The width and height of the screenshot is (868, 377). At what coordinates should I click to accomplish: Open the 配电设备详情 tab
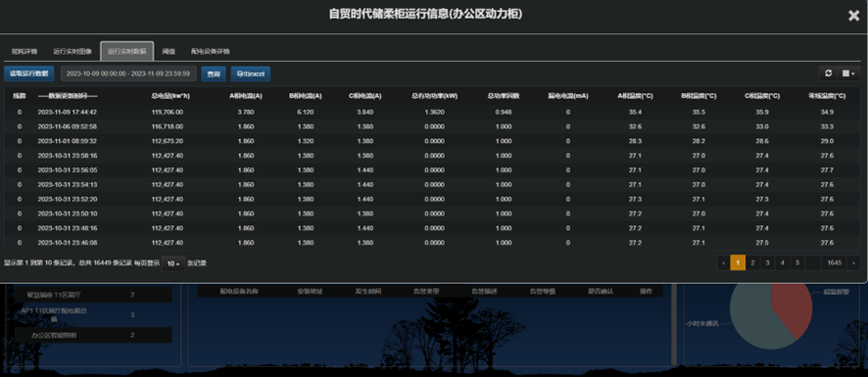(211, 51)
